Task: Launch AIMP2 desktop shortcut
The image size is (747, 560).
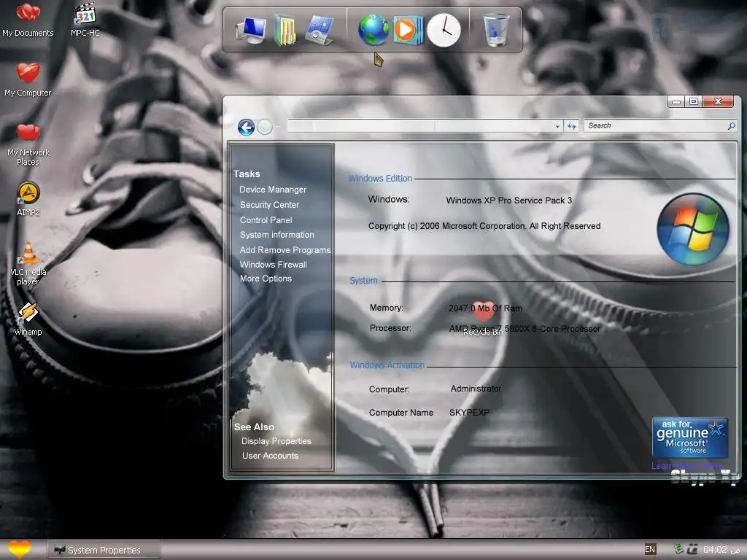Action: [28, 199]
